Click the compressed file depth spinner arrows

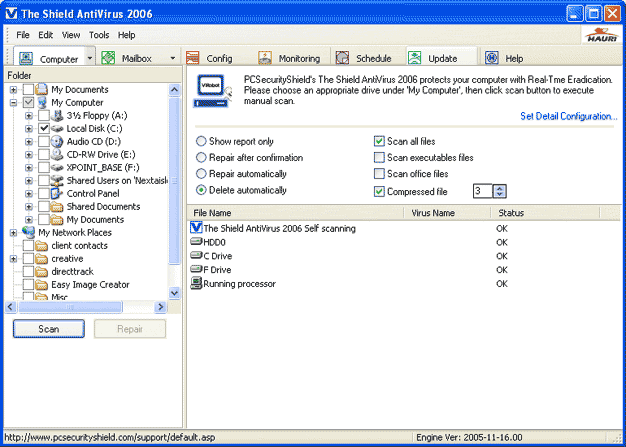[499, 191]
